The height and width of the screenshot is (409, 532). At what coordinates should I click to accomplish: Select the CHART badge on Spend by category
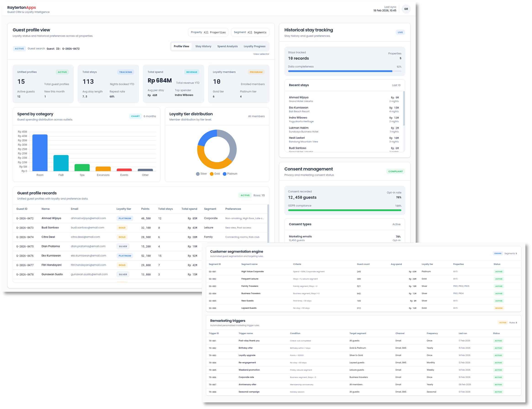[135, 116]
